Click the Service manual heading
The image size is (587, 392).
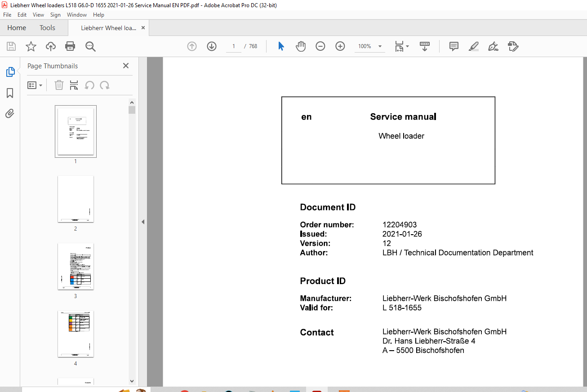[403, 117]
